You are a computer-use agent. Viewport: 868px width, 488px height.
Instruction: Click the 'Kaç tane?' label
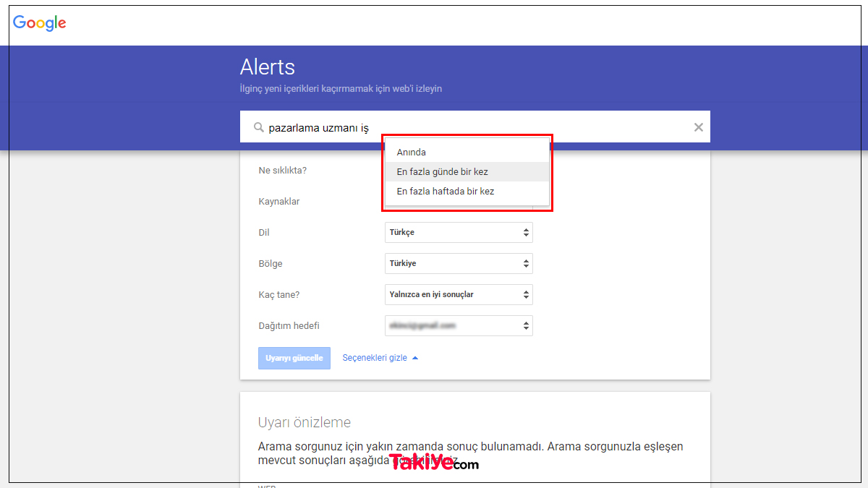tap(278, 295)
